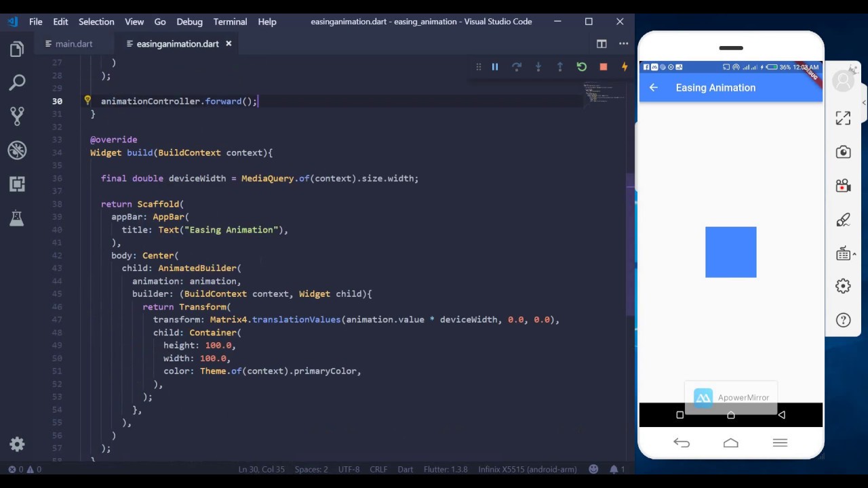Close the easinganimation.dart tab
Screen dimensions: 868x488
229,43
